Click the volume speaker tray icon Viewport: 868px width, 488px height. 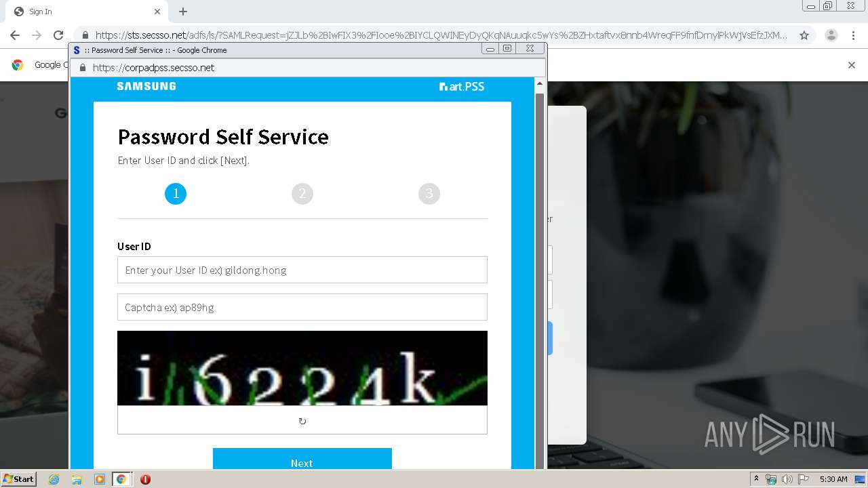pos(787,479)
